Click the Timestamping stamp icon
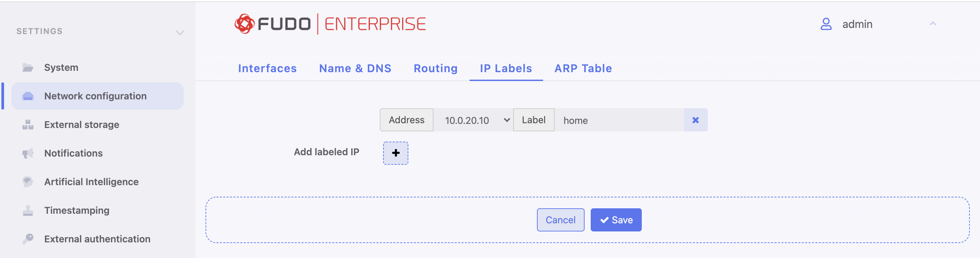Image resolution: width=980 pixels, height=258 pixels. pyautogui.click(x=28, y=210)
